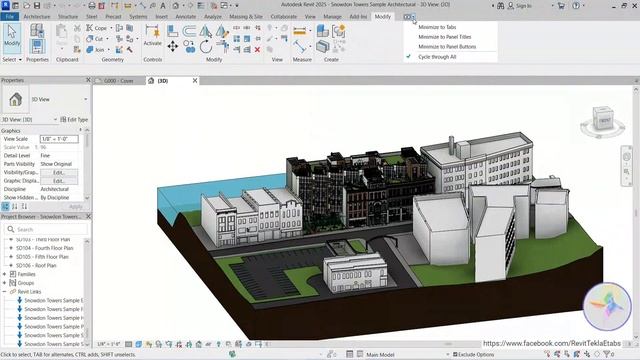Select the Trim/Extend to Corner tool
640x360 pixels.
click(x=222, y=47)
